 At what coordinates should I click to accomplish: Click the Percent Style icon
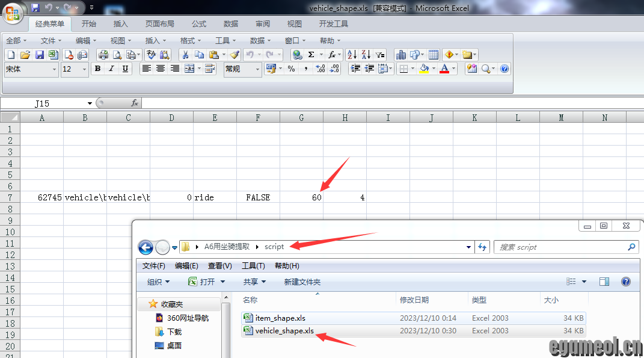click(x=290, y=69)
